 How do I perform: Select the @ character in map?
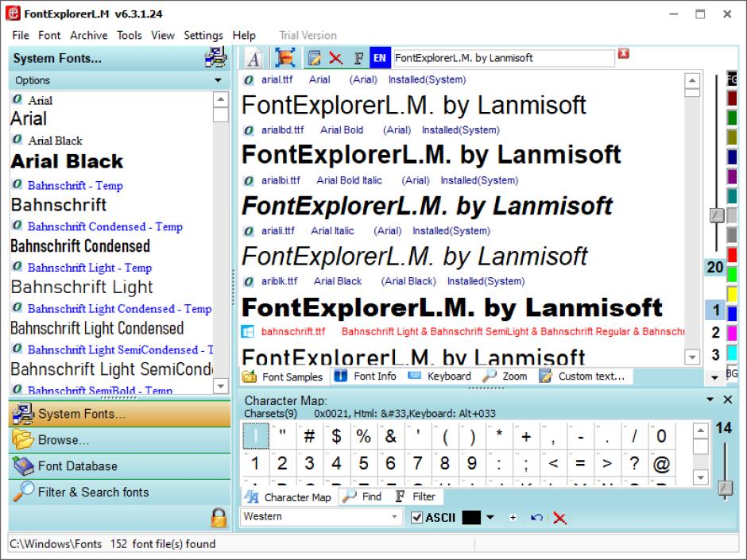(x=661, y=463)
